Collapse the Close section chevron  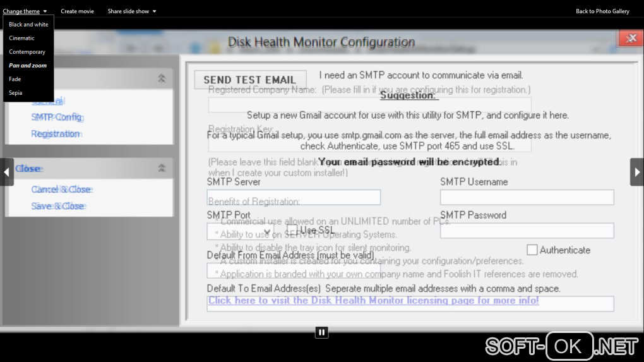pos(162,168)
